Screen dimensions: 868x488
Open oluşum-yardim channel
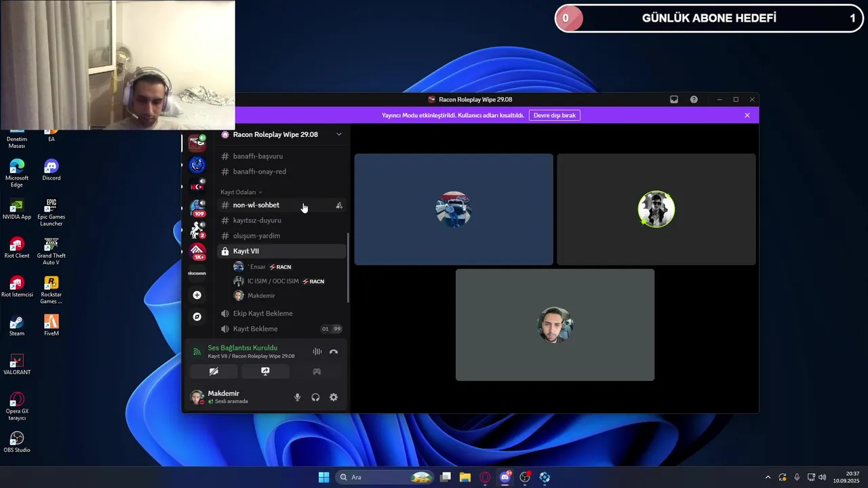pyautogui.click(x=281, y=236)
